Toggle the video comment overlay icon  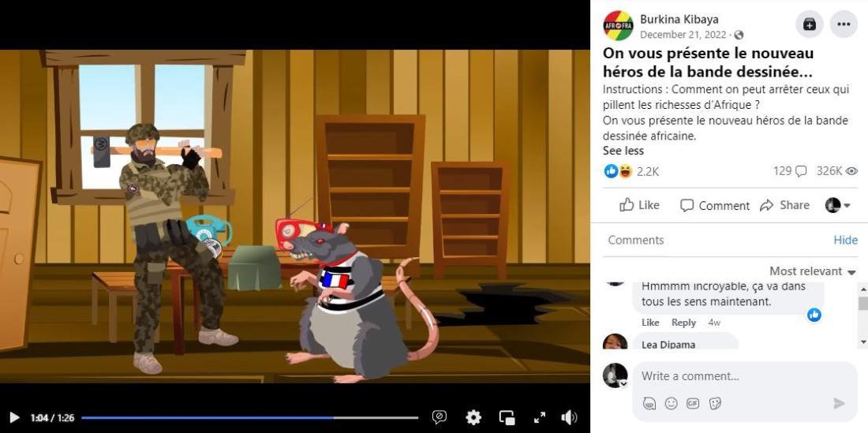coord(440,417)
